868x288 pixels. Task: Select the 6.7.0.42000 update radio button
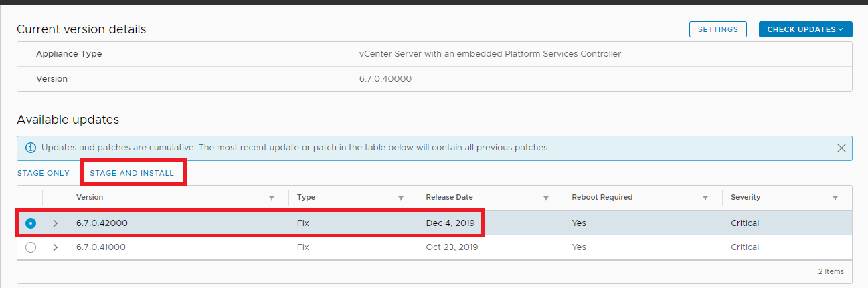[x=31, y=223]
